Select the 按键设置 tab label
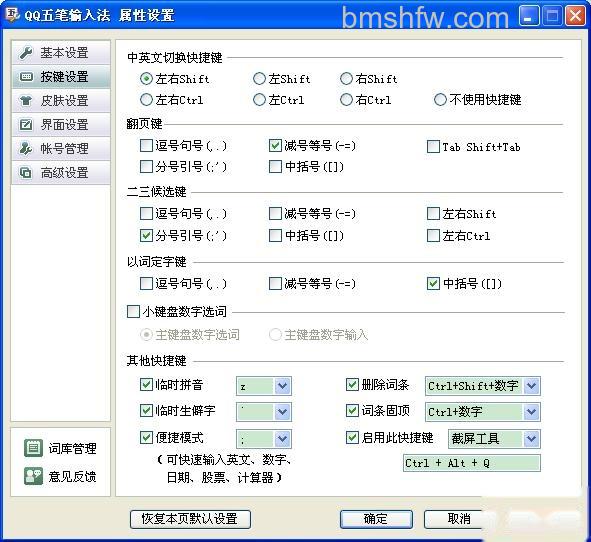 click(x=64, y=77)
